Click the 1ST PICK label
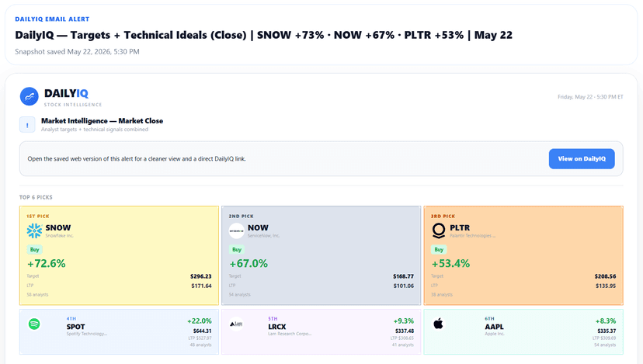The height and width of the screenshot is (364, 643). [x=38, y=216]
